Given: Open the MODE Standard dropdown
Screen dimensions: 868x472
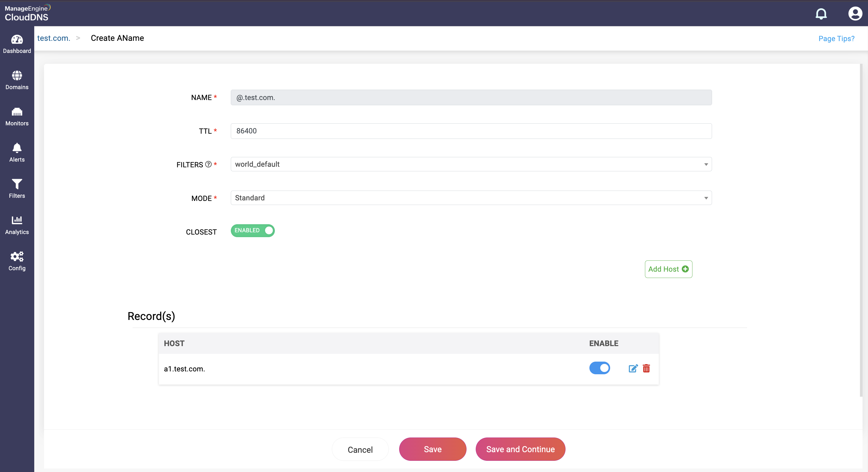Looking at the screenshot, I should (471, 198).
